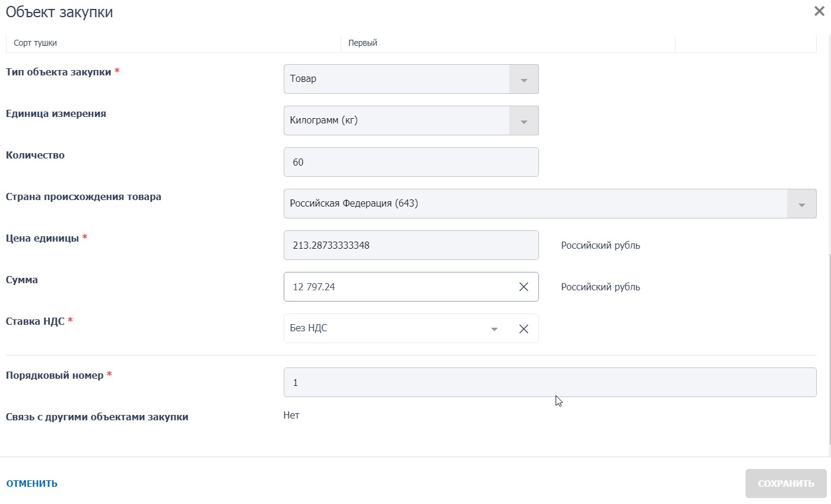Viewport: 831px width, 504px height.
Task: Open Страна происхождения товара dropdown arrow
Action: (x=801, y=204)
